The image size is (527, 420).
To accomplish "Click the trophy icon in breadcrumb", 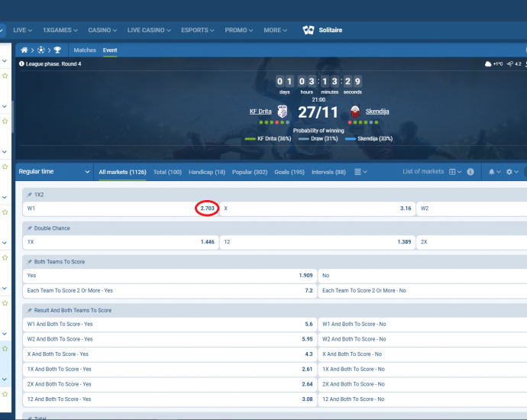I will tap(57, 50).
